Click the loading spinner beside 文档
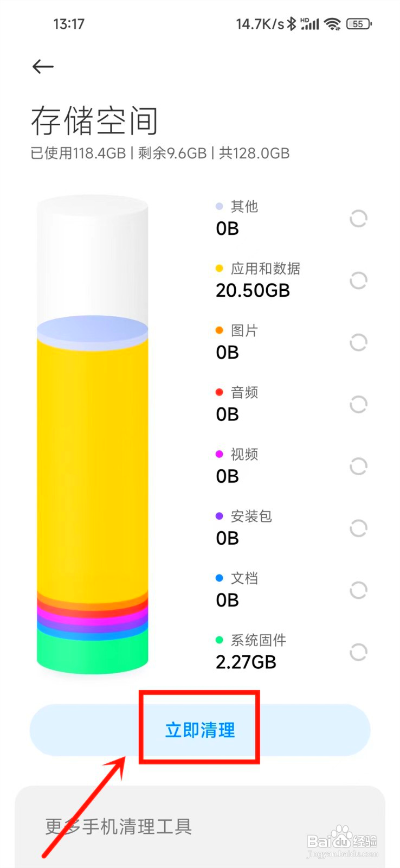Screen dimensions: 400x868 coord(358,590)
